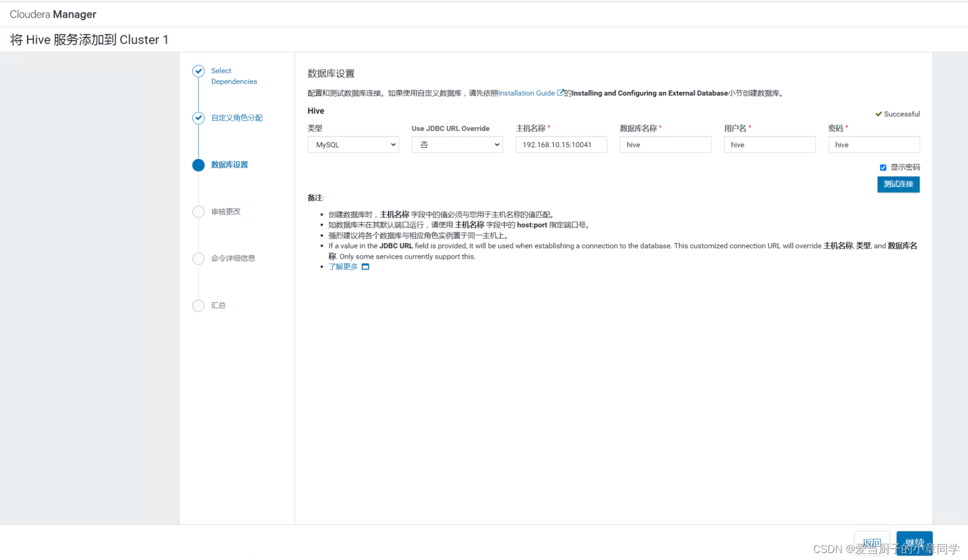
Task: Click the 审核更改 step circle
Action: [x=198, y=212]
